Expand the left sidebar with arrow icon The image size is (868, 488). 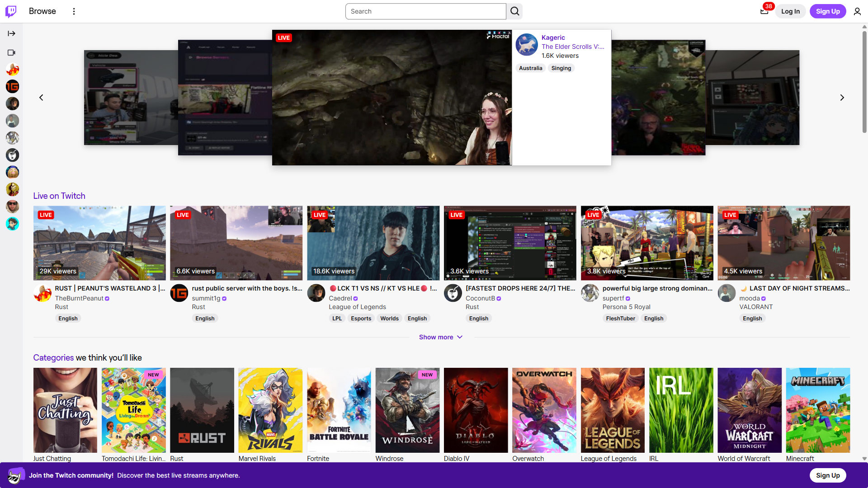click(x=12, y=33)
